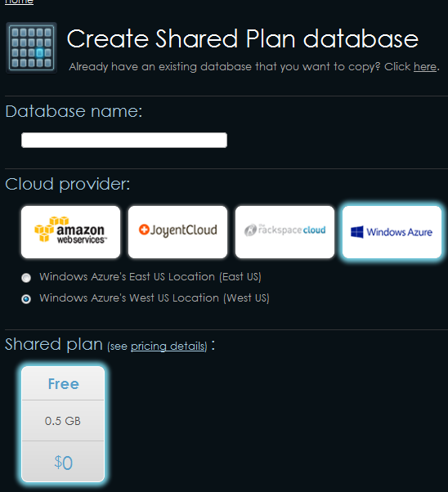This screenshot has width=448, height=492.
Task: Follow the "here" link to copy an existing database
Action: coord(425,67)
